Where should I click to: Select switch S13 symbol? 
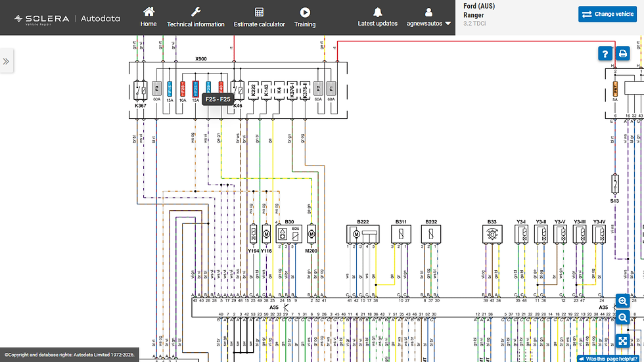click(x=615, y=184)
